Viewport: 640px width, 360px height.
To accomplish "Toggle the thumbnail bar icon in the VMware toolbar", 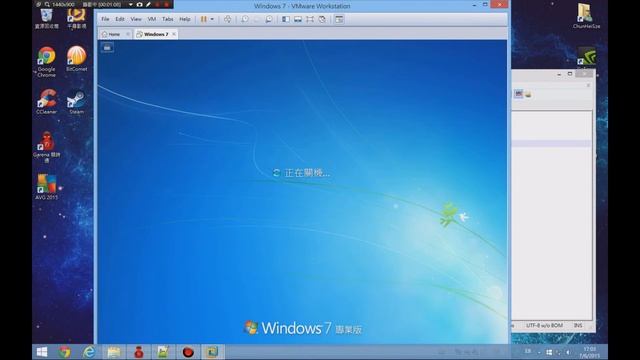I will (x=298, y=19).
